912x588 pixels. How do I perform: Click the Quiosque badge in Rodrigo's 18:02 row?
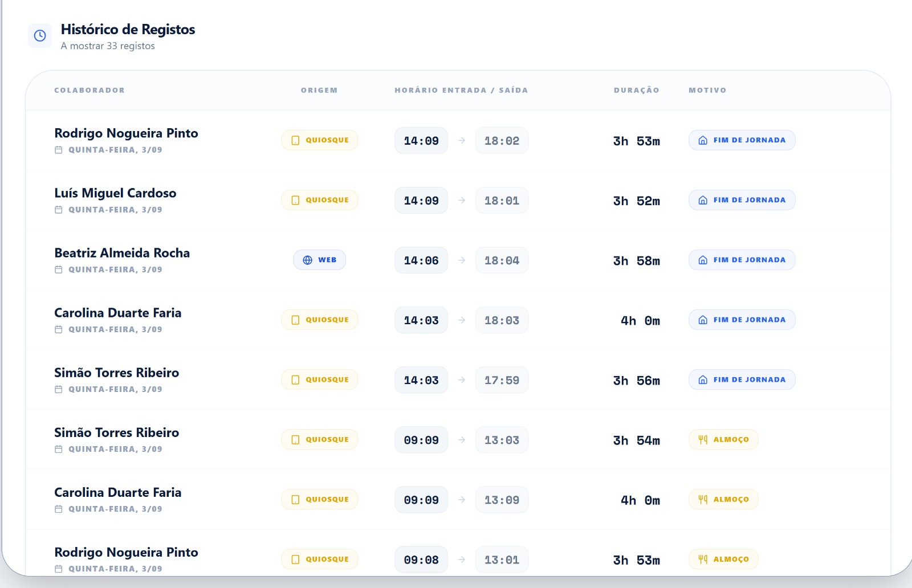tap(320, 140)
